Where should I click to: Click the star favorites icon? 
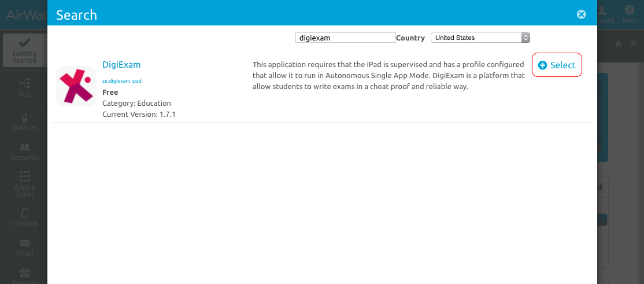(634, 43)
